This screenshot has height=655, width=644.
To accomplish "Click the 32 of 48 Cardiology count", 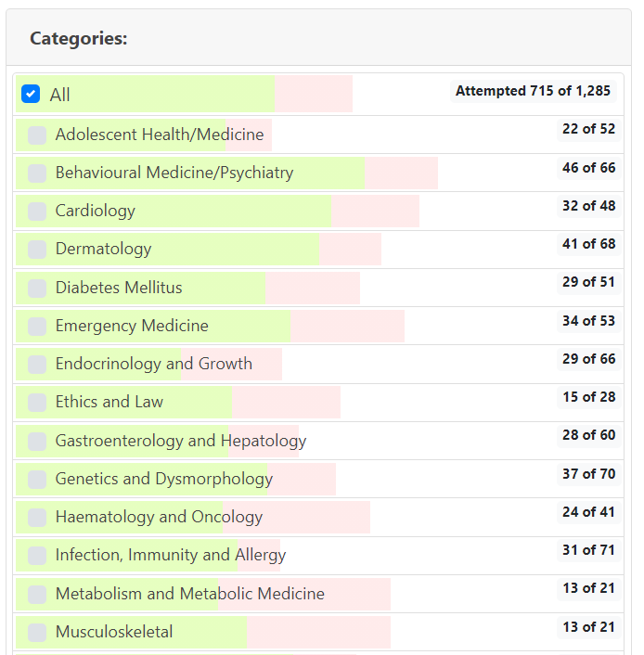I will pos(588,206).
